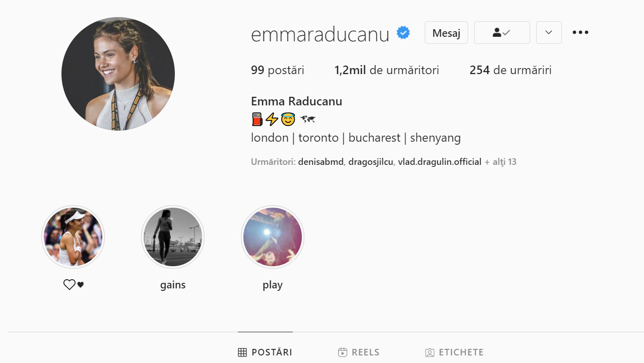Click the Postări grid icon
Image resolution: width=644 pixels, height=363 pixels.
pyautogui.click(x=242, y=352)
